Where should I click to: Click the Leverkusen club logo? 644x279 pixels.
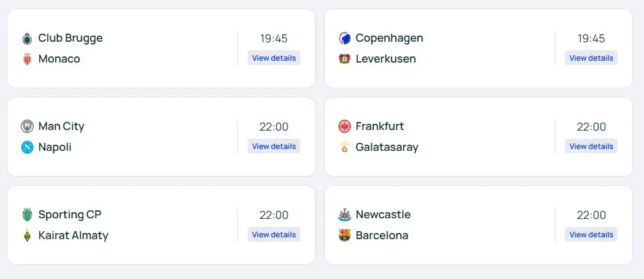tap(344, 59)
